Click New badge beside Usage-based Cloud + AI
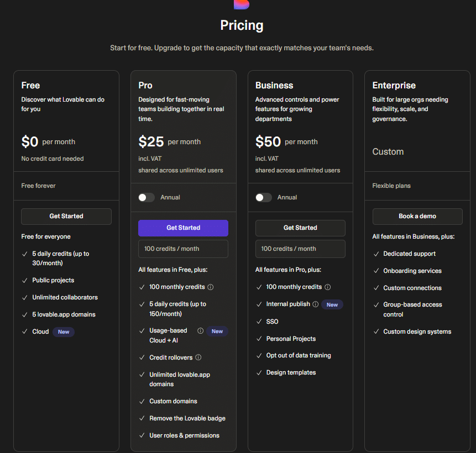476x453 pixels. (x=217, y=331)
